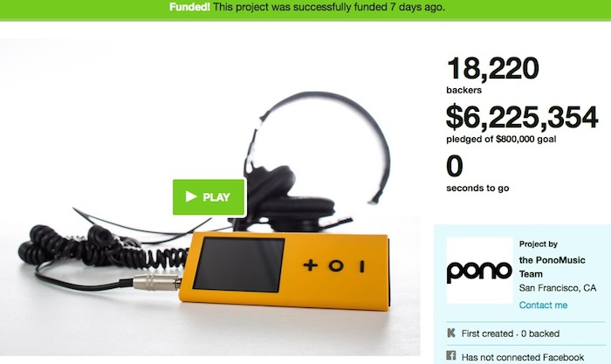The height and width of the screenshot is (364, 611).
Task: Click the green PLAY video button
Action: click(209, 196)
